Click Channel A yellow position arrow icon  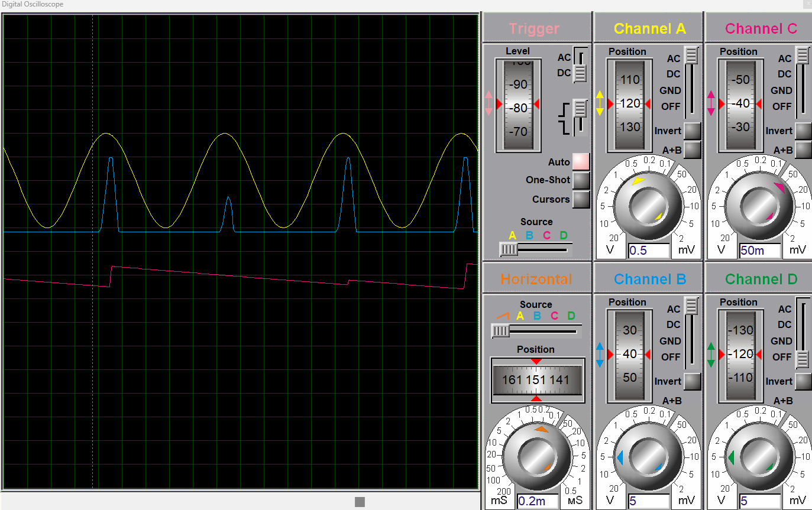click(600, 103)
